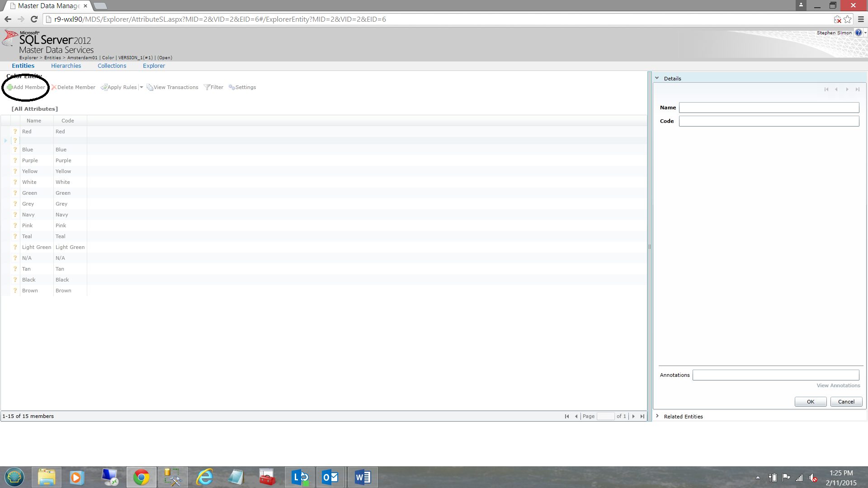The height and width of the screenshot is (488, 868).
Task: Click the Annotations text field
Action: [775, 375]
